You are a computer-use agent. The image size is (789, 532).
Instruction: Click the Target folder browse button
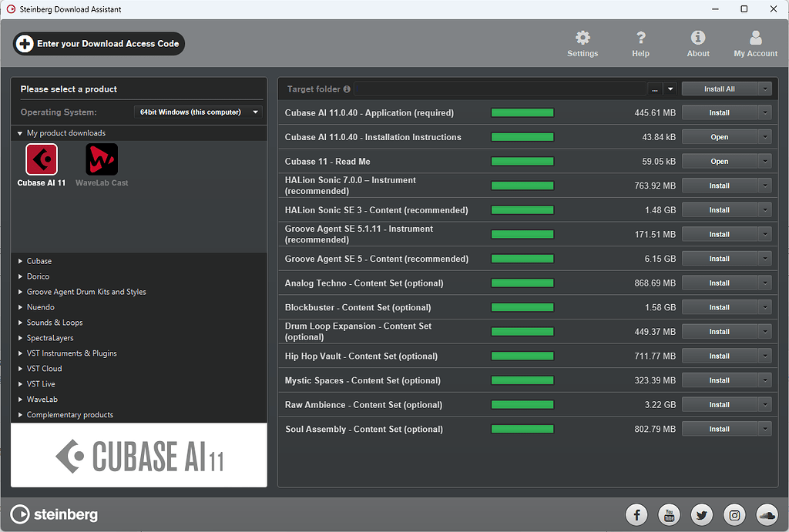pos(654,89)
